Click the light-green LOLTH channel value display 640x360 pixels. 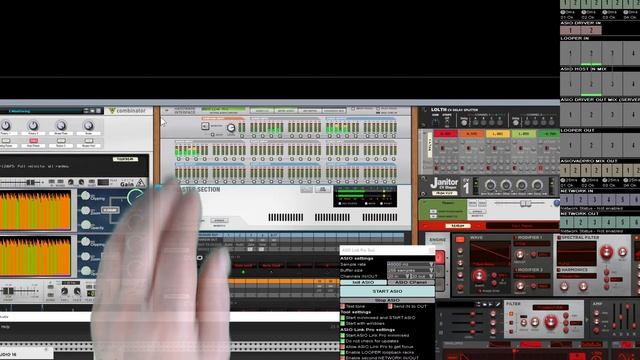[x=524, y=133]
